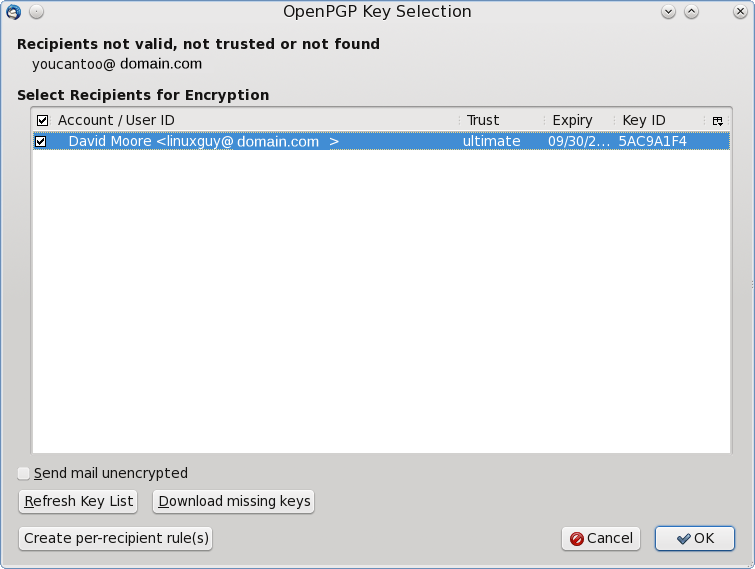
Task: Click the Thunderbird icon in title bar
Action: [x=13, y=12]
